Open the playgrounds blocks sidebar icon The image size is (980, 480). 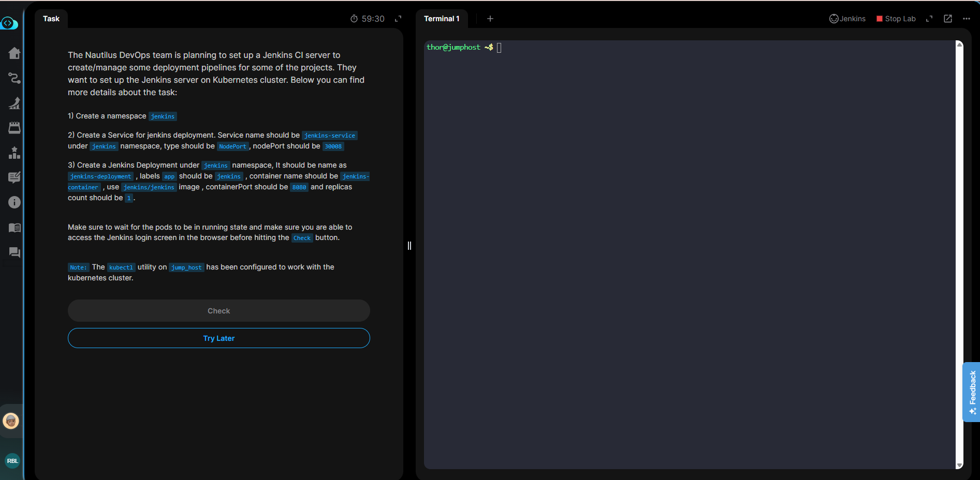tap(14, 153)
